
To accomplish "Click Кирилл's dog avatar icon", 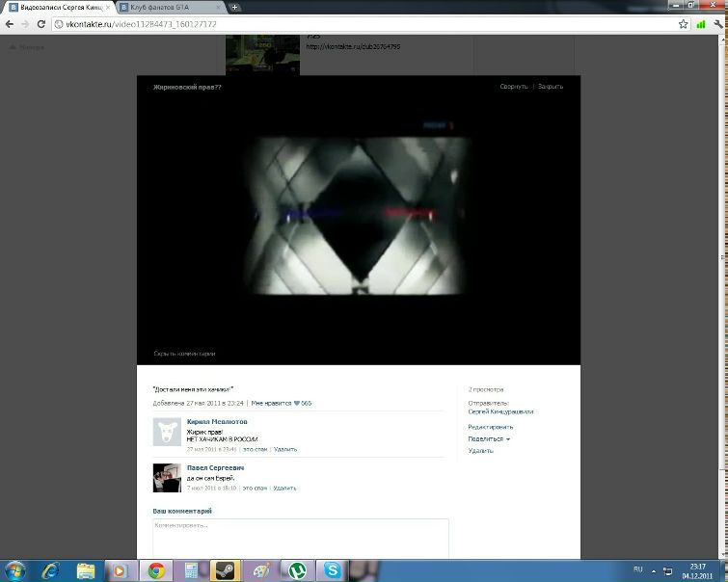I will [x=167, y=432].
